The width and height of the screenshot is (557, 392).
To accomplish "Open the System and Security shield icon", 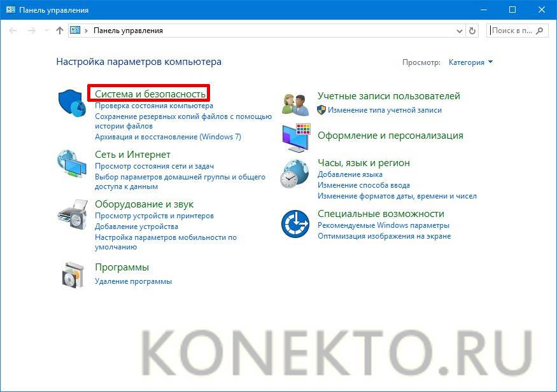I will [72, 103].
